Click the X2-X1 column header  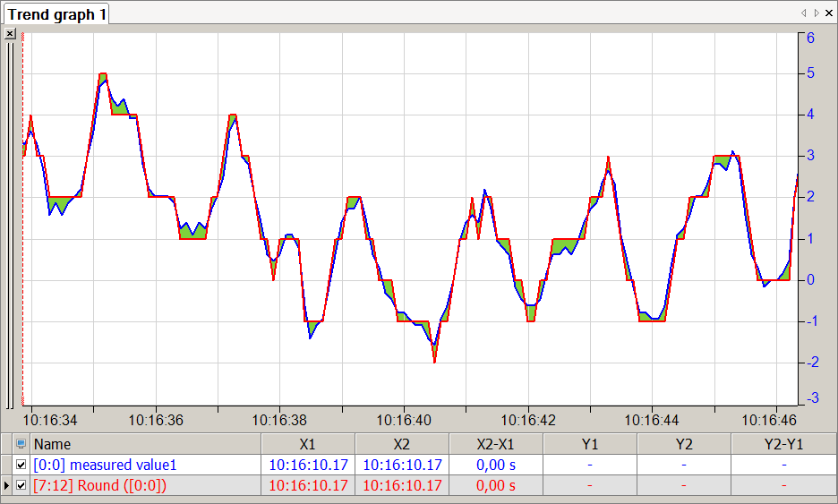tap(495, 444)
